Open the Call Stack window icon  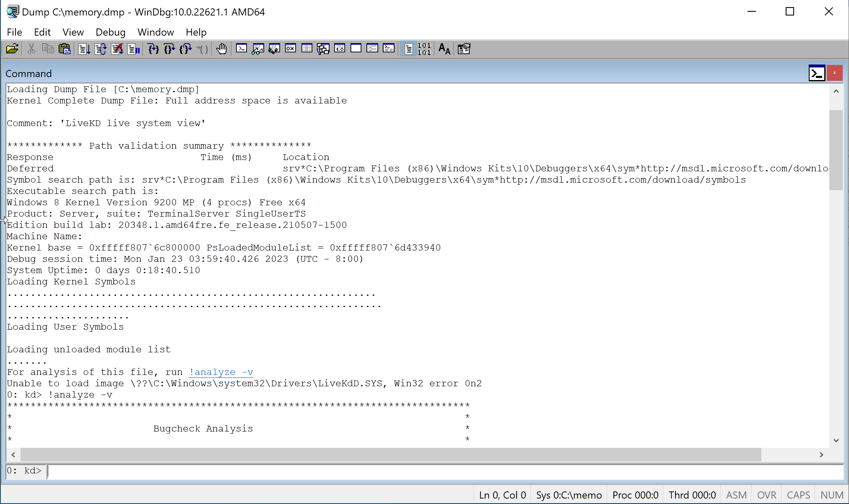pyautogui.click(x=323, y=49)
